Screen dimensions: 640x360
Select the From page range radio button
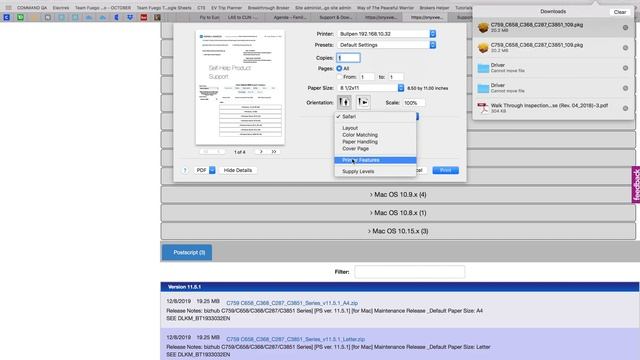339,77
